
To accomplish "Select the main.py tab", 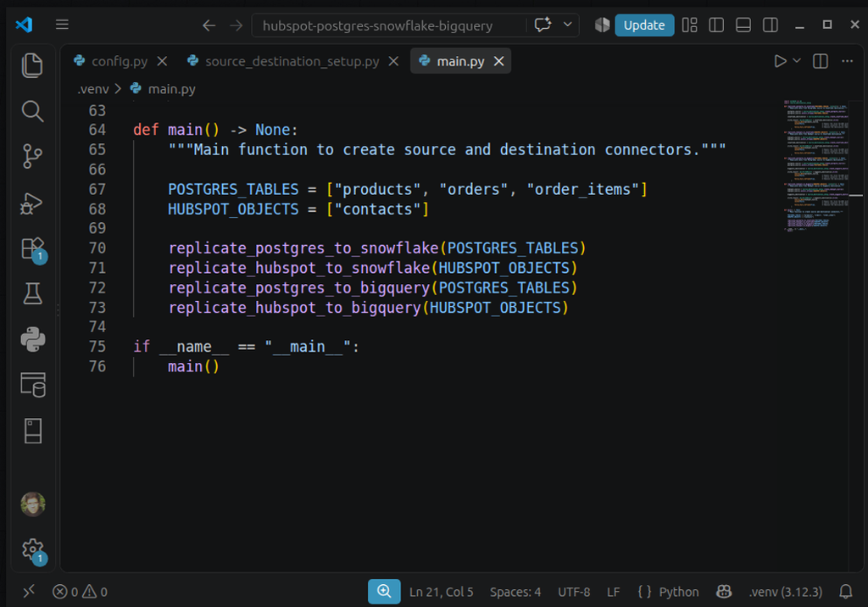I will click(460, 62).
